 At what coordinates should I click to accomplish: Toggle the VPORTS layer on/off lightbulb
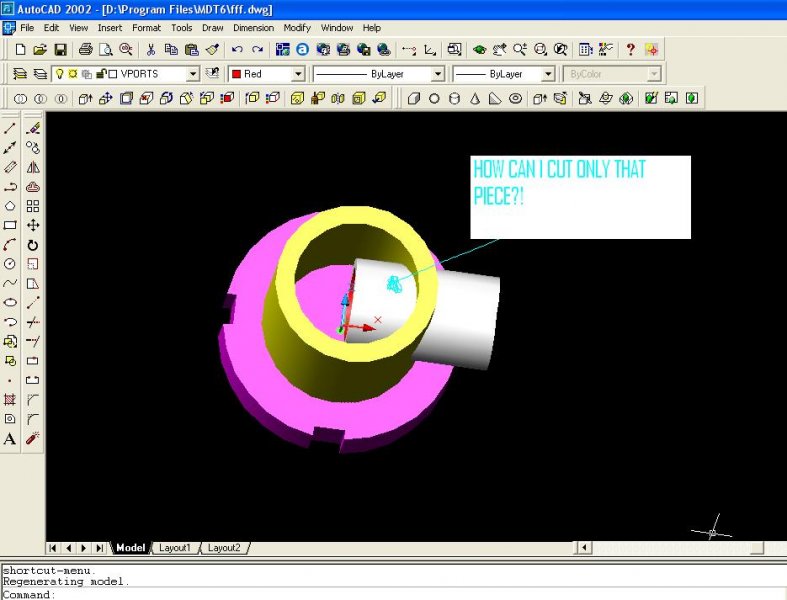pos(59,74)
